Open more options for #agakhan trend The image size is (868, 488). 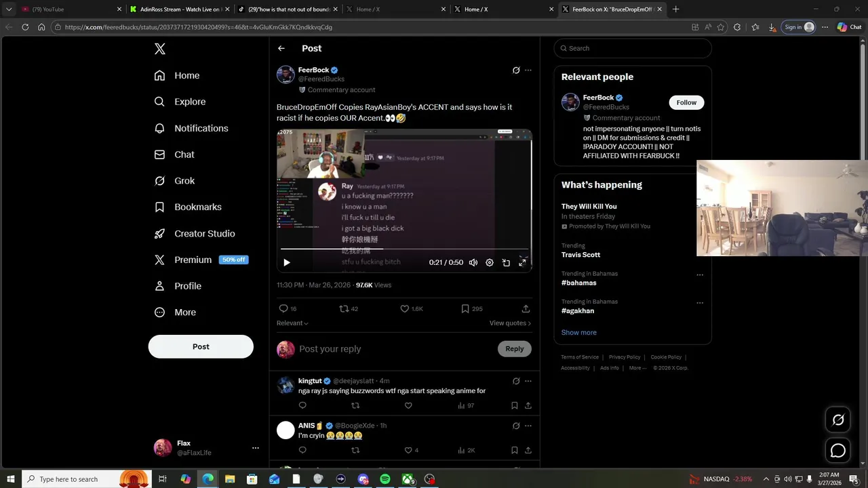pyautogui.click(x=700, y=303)
